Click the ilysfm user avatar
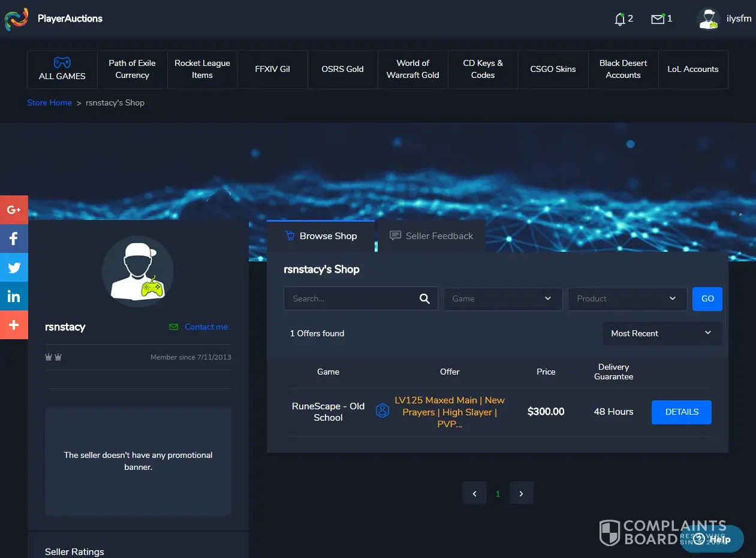Viewport: 756px width, 558px height. tap(708, 19)
